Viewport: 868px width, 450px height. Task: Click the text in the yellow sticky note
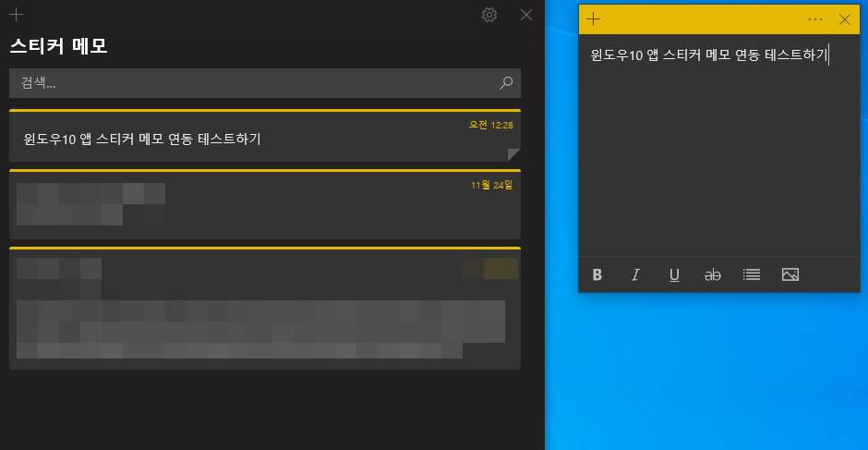(708, 55)
